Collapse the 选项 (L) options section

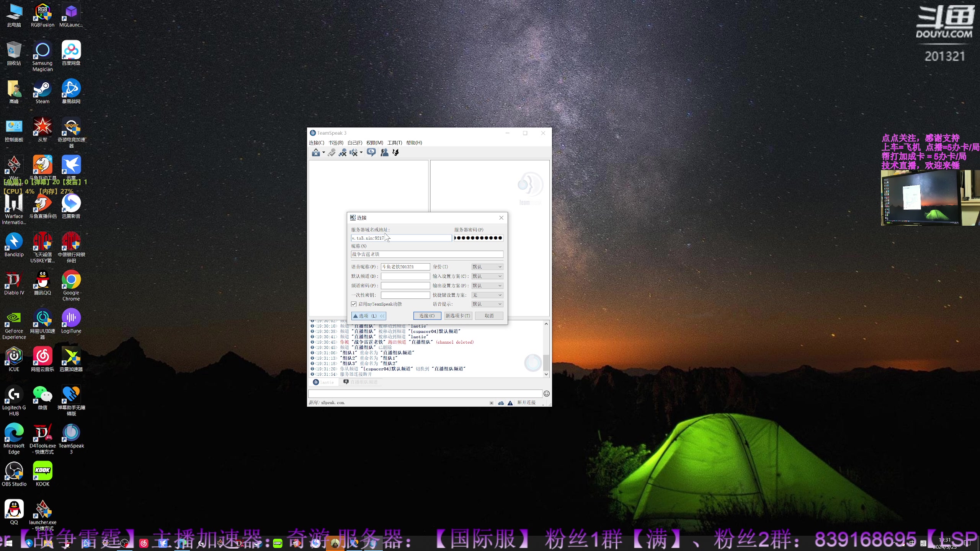(x=368, y=316)
